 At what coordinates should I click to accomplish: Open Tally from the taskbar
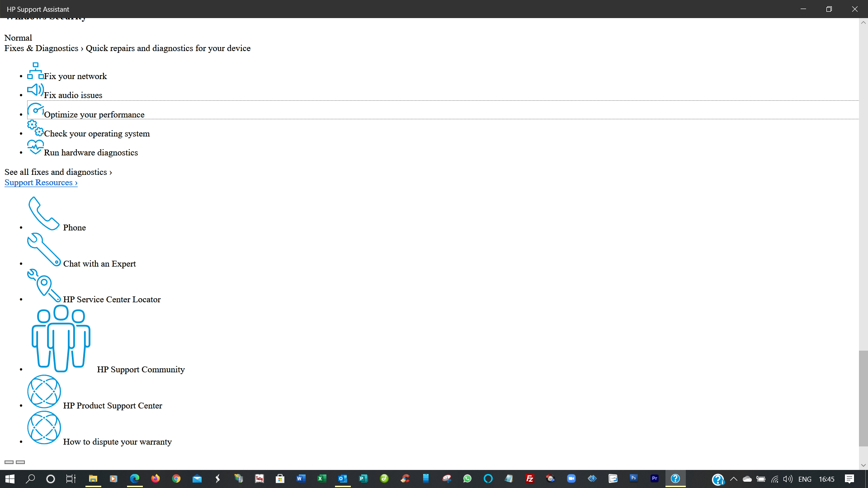pyautogui.click(x=259, y=479)
